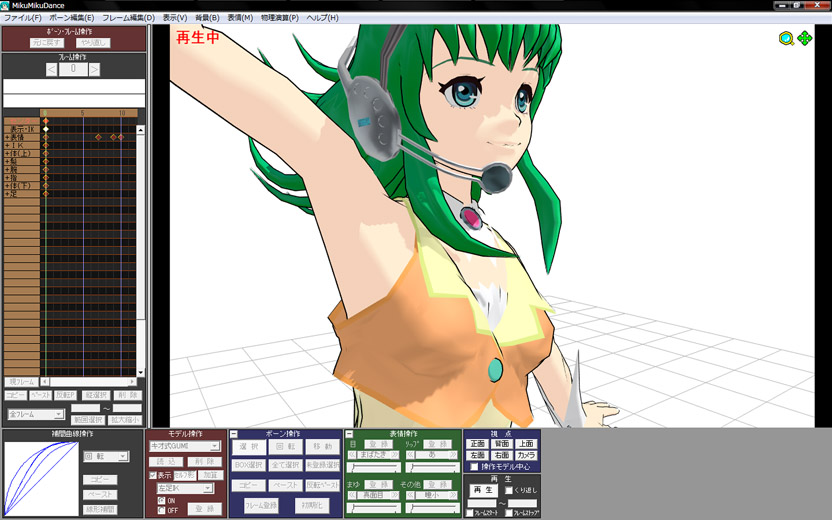Switch view to カメラ
The image size is (832, 520).
(526, 455)
